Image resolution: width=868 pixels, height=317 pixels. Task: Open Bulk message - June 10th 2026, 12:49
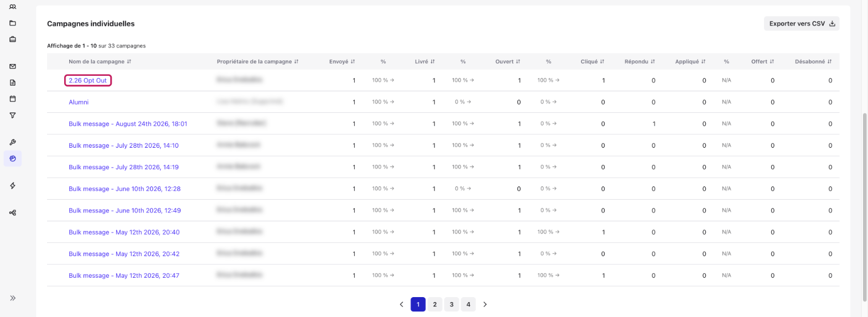coord(125,210)
